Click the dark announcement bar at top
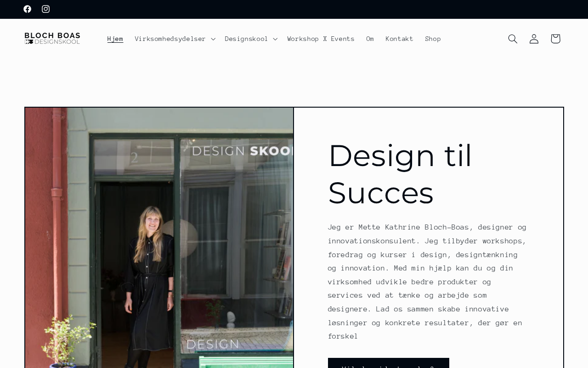 (294, 9)
